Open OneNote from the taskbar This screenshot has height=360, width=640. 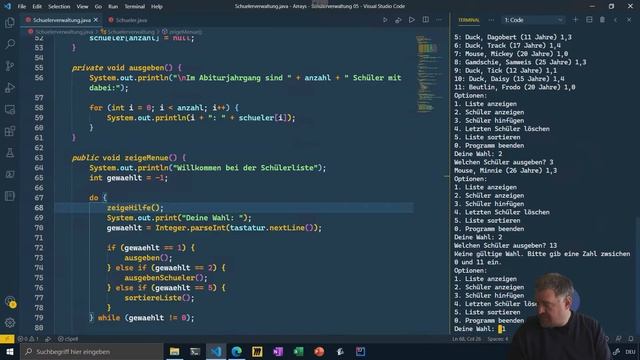point(278,351)
